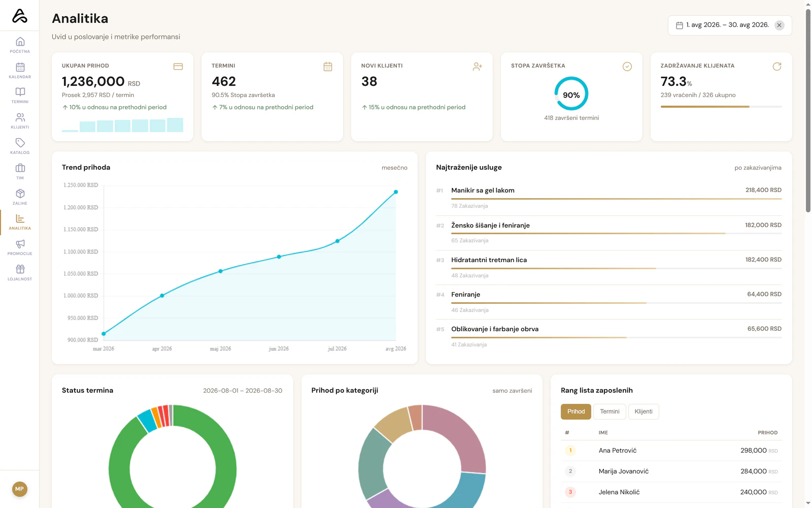Click the rank 1 badge
This screenshot has height=508, width=812.
point(570,451)
